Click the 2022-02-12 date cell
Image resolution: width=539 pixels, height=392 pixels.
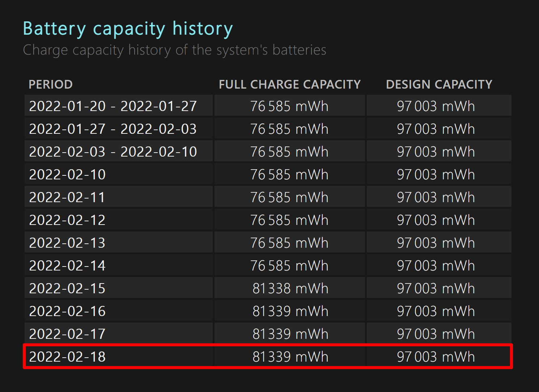point(119,220)
